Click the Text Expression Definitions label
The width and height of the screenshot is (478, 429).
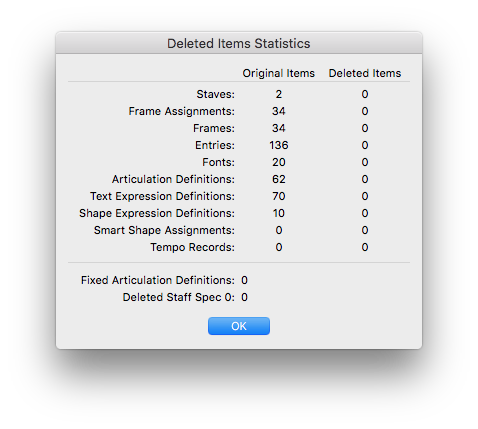[162, 196]
